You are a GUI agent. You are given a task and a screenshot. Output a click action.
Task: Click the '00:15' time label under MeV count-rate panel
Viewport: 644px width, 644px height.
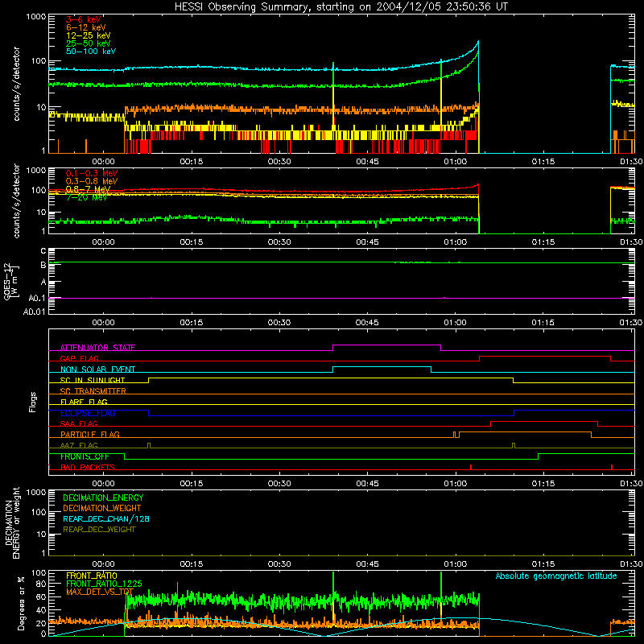tap(192, 242)
